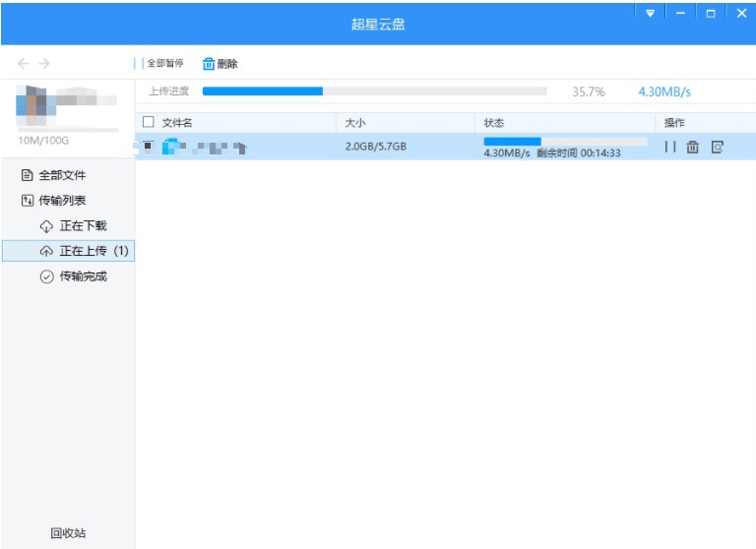Click the 大小 column header
756x549 pixels.
click(x=355, y=123)
